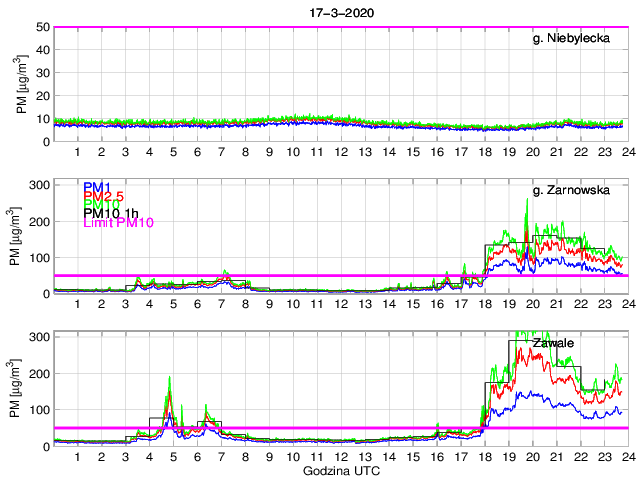Click the red PM2.5 legend entry
640x480 pixels.
(103, 200)
